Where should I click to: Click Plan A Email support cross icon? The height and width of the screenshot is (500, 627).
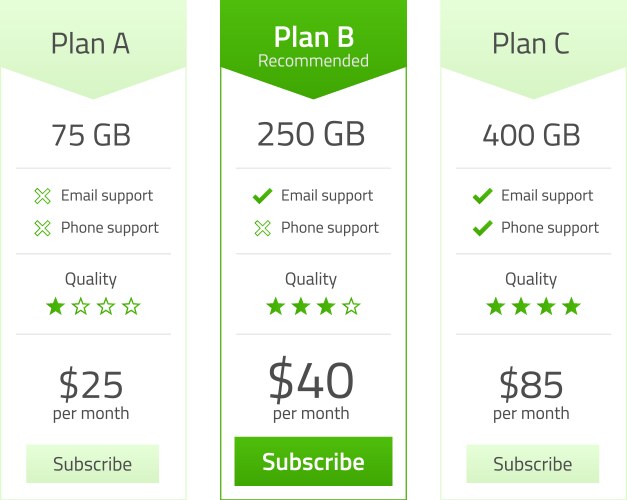[42, 196]
